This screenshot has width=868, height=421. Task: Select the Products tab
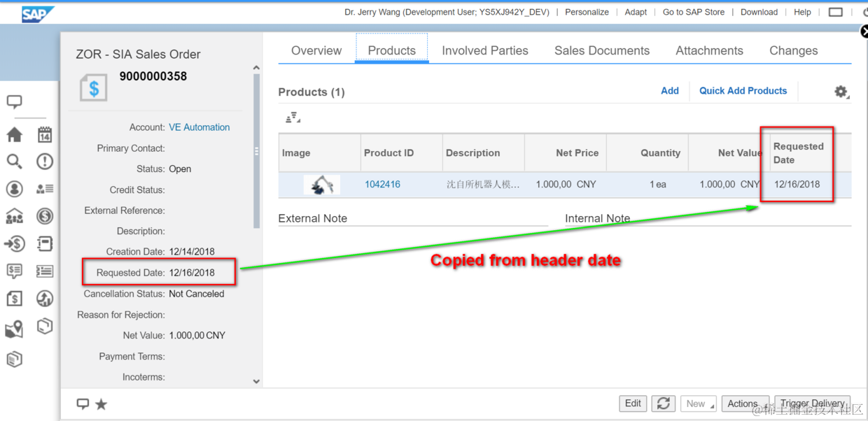point(392,50)
